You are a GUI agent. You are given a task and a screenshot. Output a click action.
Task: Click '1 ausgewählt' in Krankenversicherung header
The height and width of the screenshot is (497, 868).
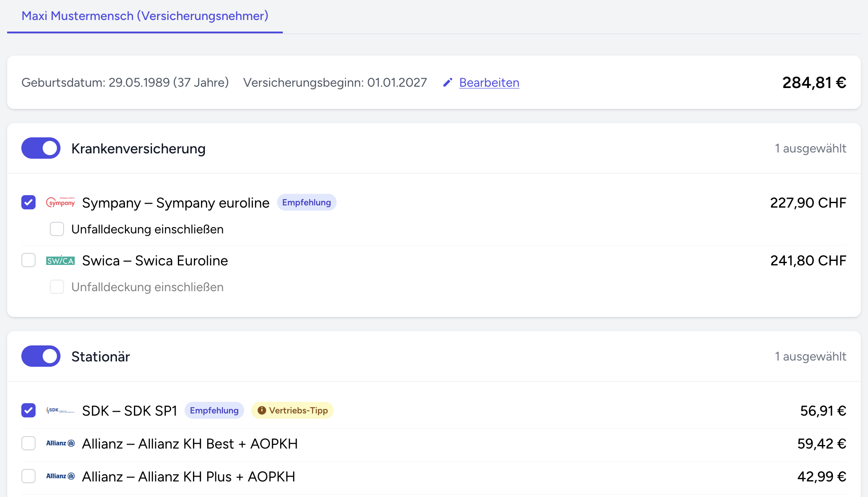click(810, 148)
